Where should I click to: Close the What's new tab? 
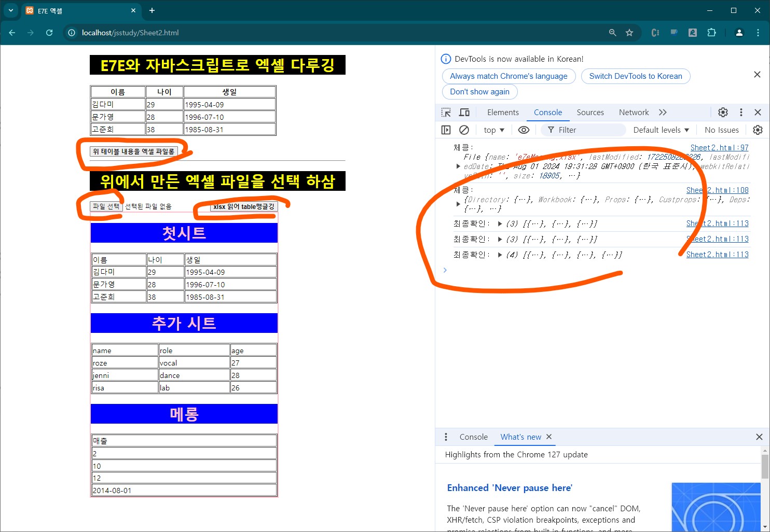(x=549, y=437)
